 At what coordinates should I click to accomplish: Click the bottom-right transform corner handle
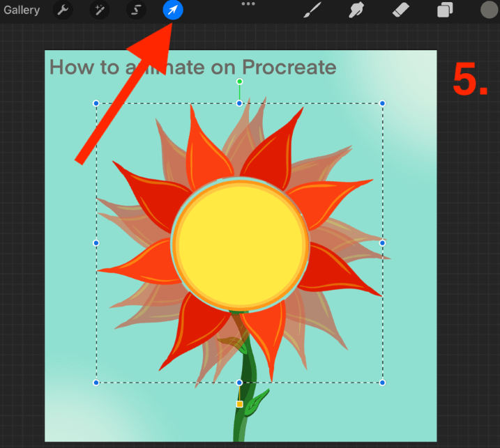pyautogui.click(x=382, y=383)
